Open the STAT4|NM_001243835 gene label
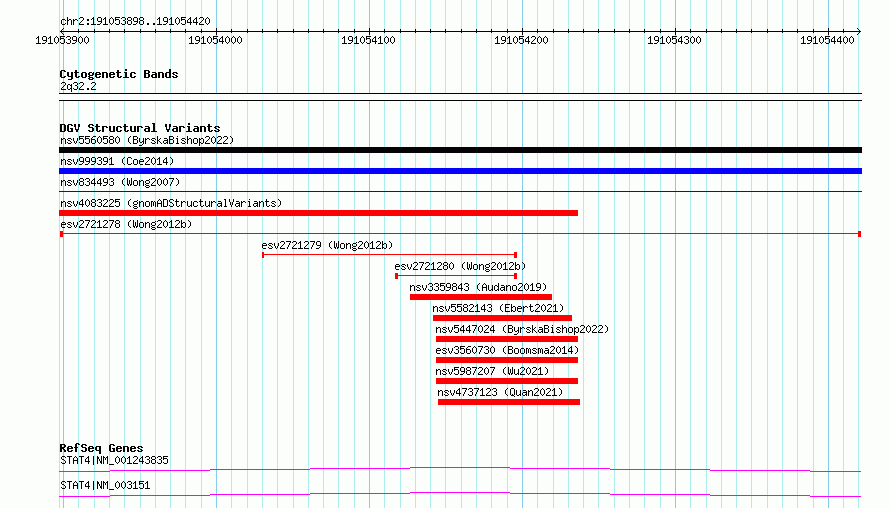Screen dimensions: 890x508 [114, 460]
